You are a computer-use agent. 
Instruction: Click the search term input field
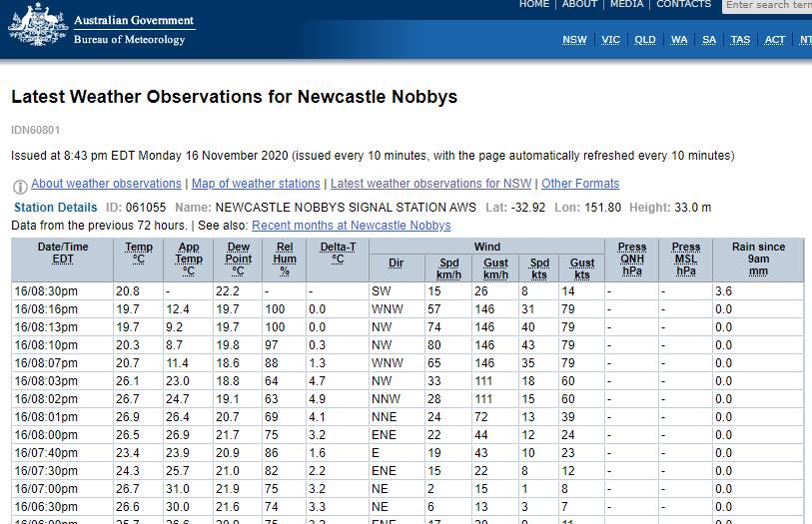(767, 5)
